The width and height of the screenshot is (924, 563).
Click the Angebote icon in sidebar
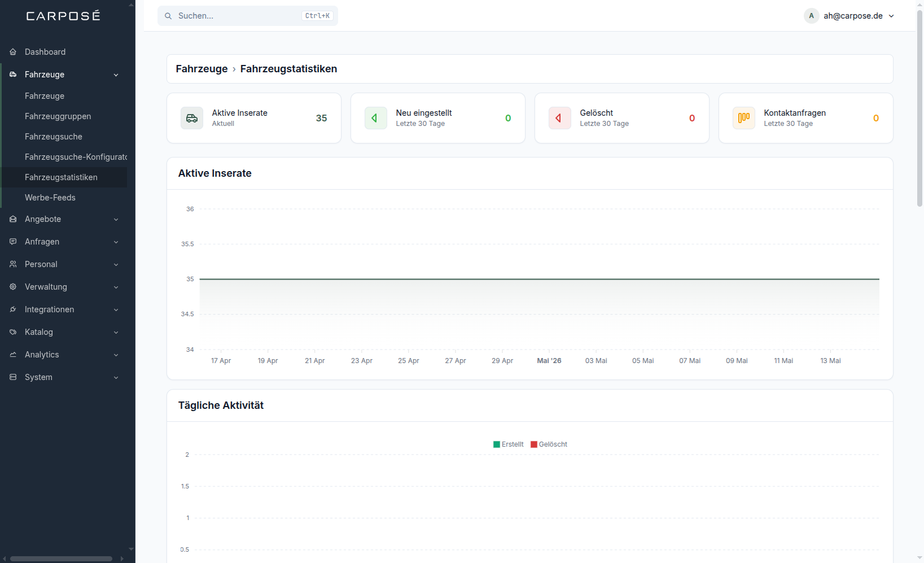[13, 219]
